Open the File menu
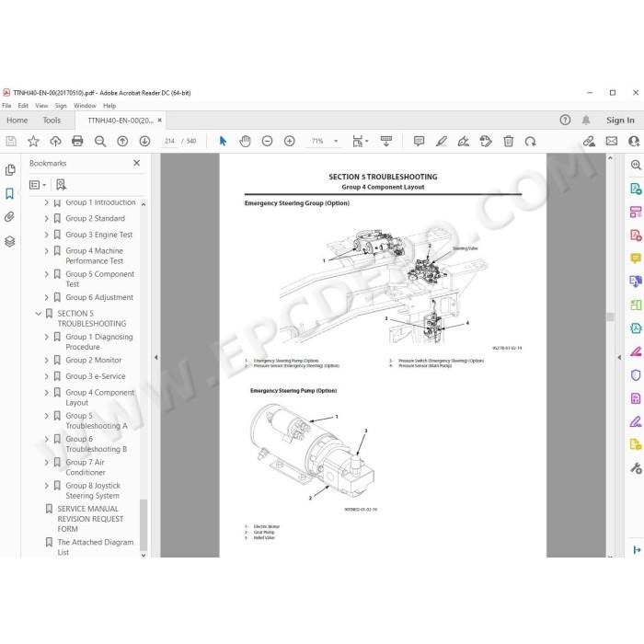Screen dimensions: 644x644 pos(6,106)
